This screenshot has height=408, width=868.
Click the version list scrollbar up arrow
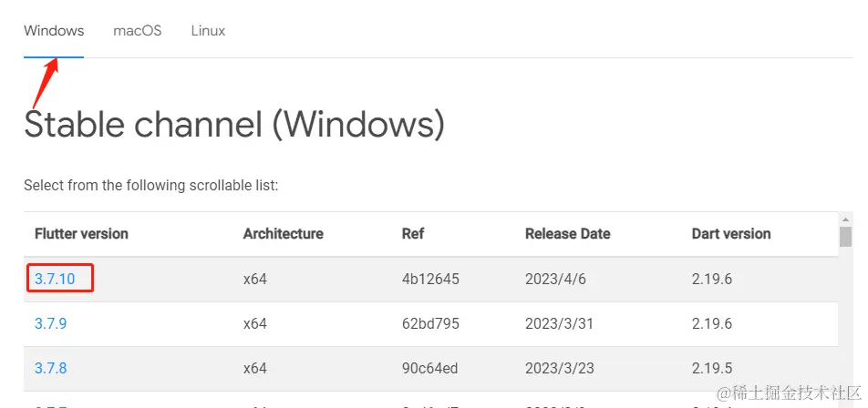[845, 219]
